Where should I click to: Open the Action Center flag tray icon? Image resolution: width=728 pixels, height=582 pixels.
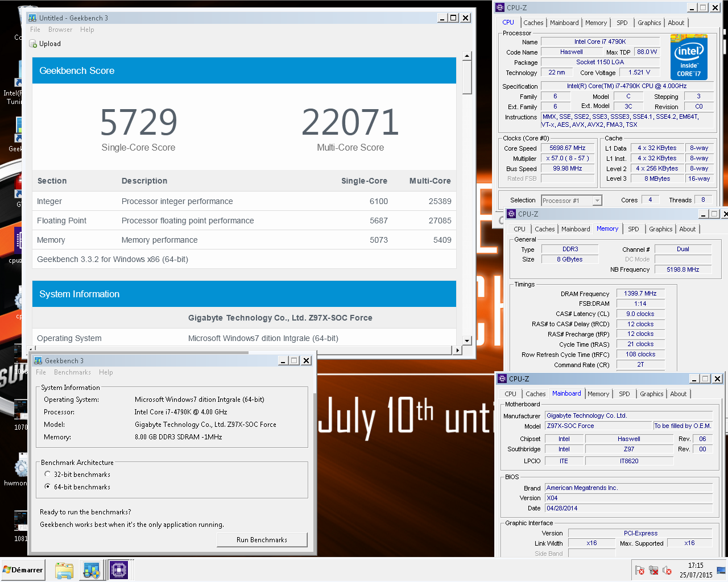(640, 570)
